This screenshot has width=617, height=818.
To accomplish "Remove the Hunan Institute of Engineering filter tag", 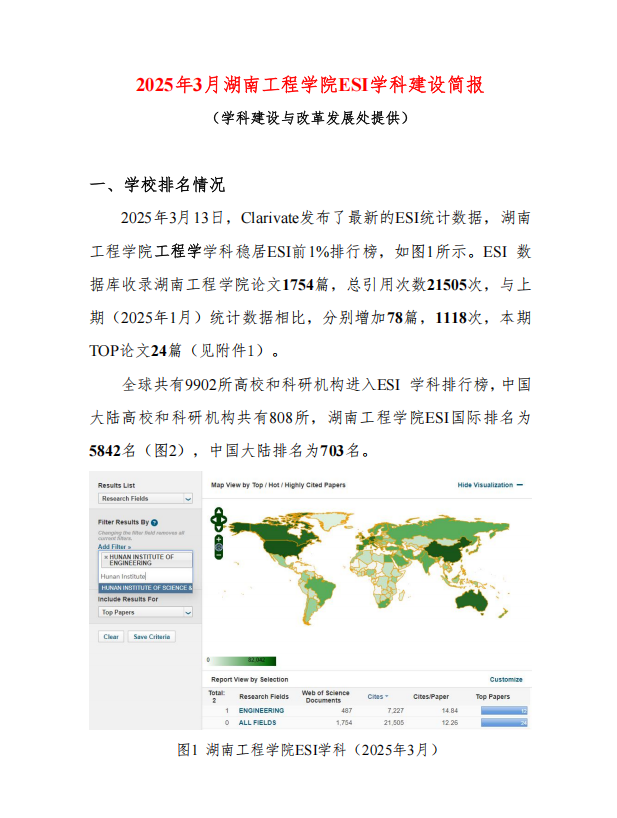I will 106,556.
